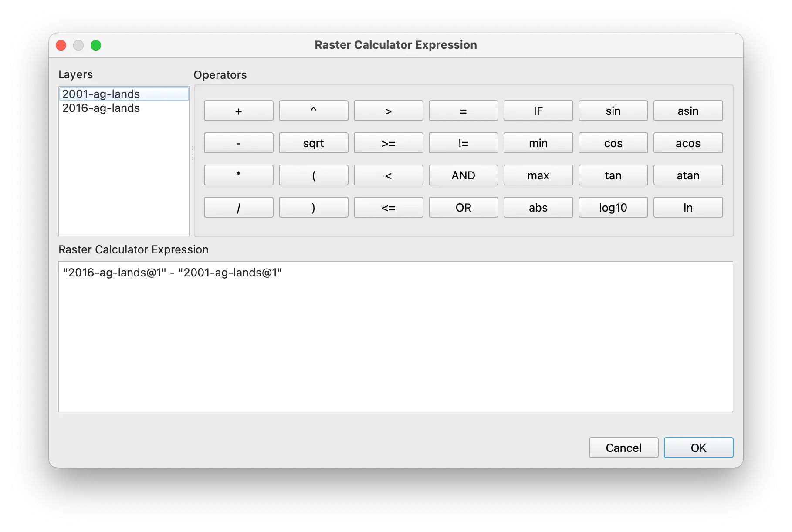Click the asin function button

688,111
